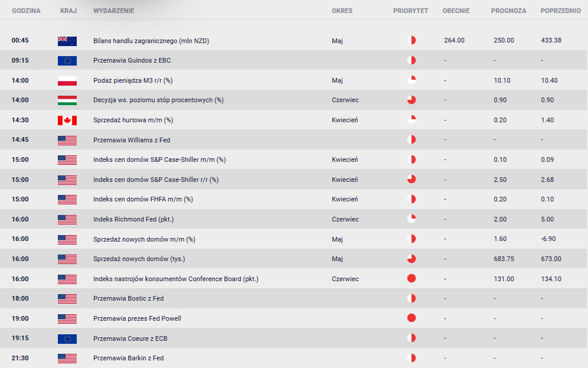588x368 pixels.
Task: Select previous value 2.68
Action: click(547, 180)
